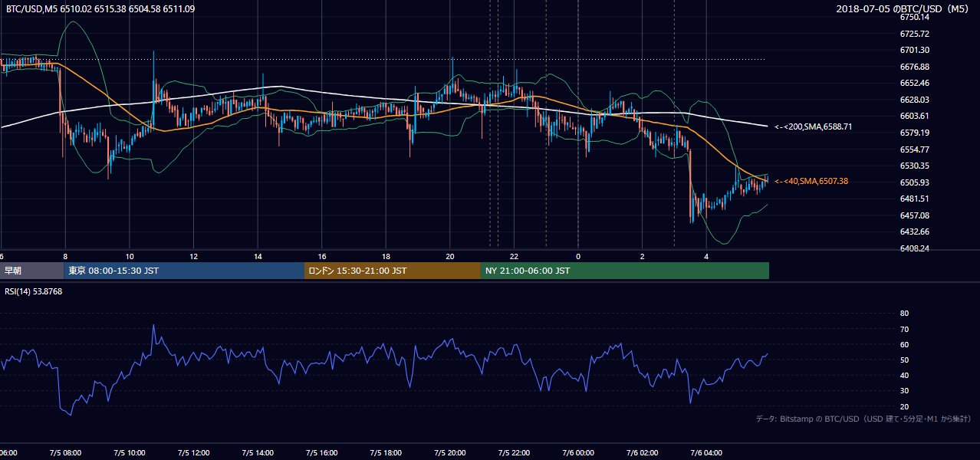The width and height of the screenshot is (980, 460).
Task: Click the Bitstamp data source note
Action: point(863,419)
